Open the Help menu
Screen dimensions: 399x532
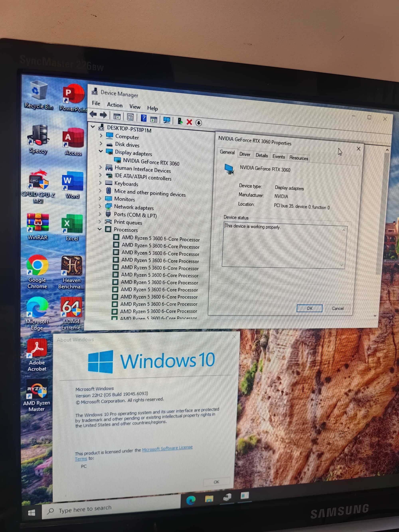click(x=152, y=108)
